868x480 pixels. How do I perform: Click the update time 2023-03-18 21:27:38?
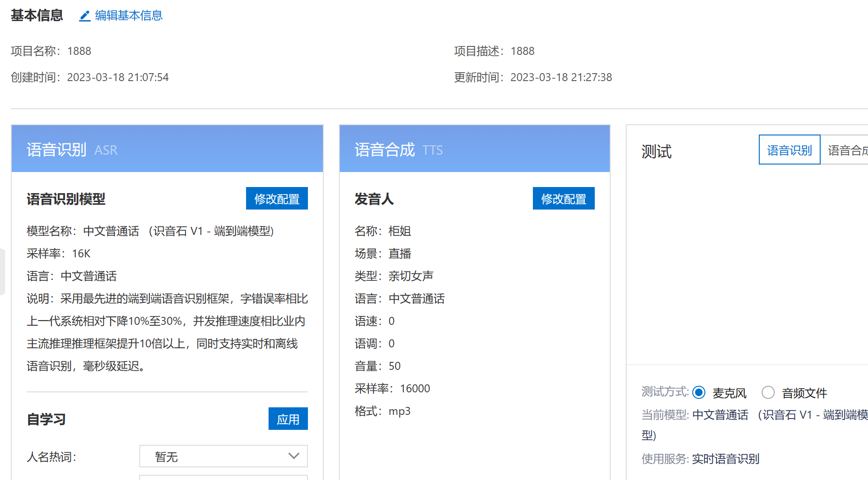tap(561, 77)
